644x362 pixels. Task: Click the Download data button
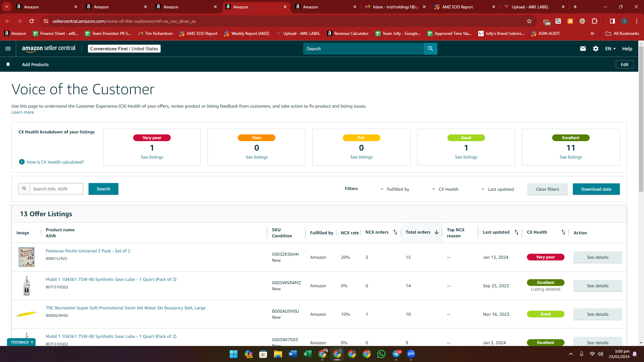point(596,189)
